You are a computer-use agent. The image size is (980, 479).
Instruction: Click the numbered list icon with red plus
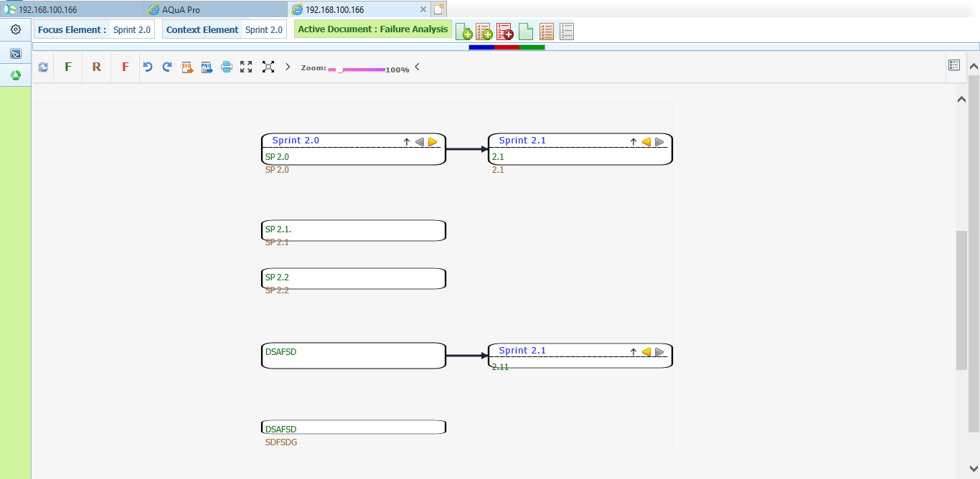[x=505, y=32]
